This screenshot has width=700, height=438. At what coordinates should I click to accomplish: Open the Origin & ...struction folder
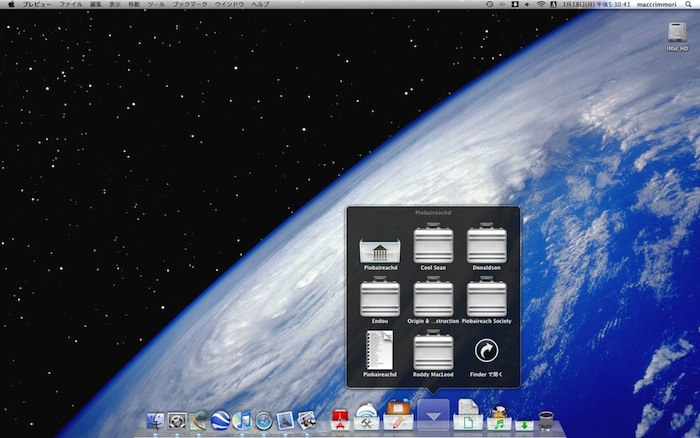[x=433, y=297]
